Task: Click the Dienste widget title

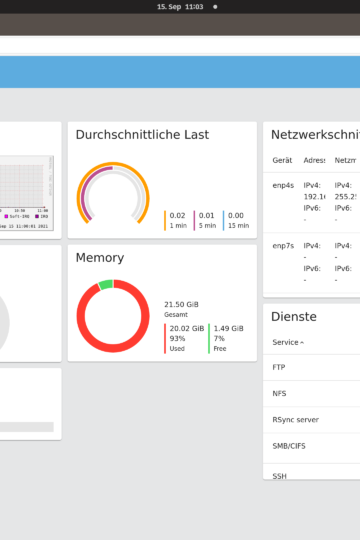Action: (x=294, y=316)
